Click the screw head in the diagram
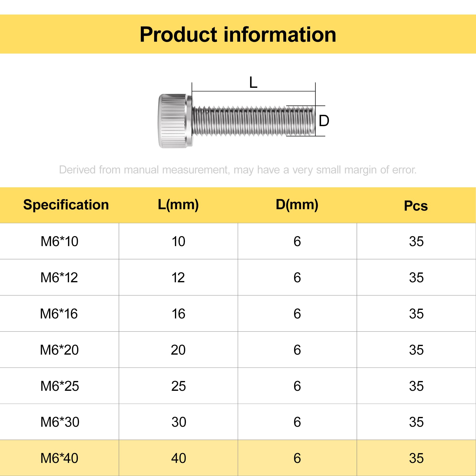Image resolution: width=476 pixels, height=476 pixels. [x=175, y=121]
